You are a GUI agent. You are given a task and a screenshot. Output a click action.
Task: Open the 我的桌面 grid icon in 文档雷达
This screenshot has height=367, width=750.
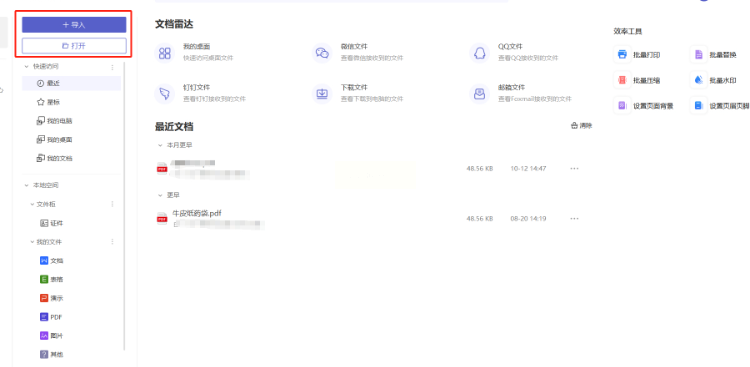pyautogui.click(x=165, y=53)
